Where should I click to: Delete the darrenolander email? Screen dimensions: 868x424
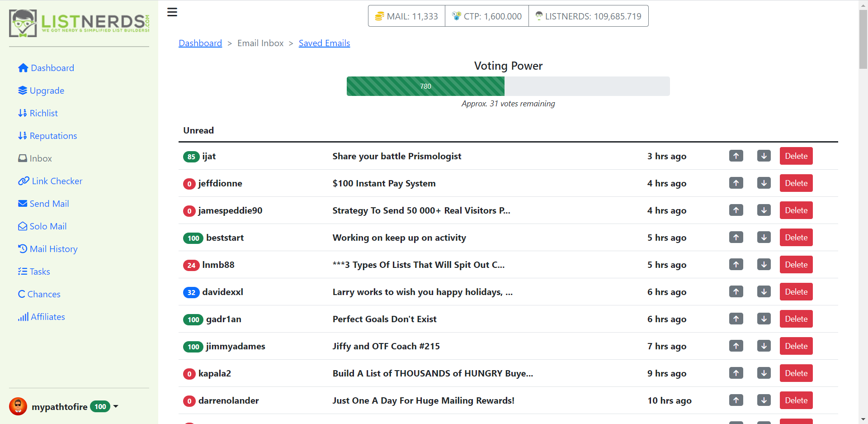tap(796, 400)
